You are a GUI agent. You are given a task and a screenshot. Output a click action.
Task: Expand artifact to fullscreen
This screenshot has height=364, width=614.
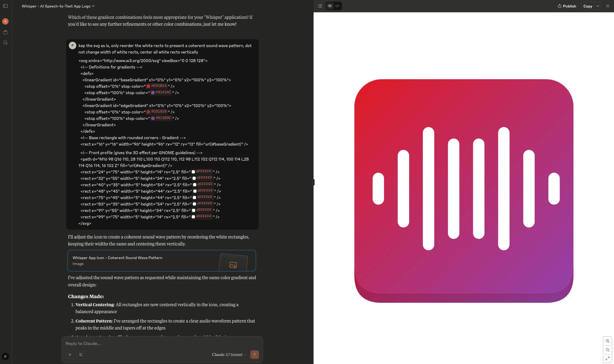(x=608, y=358)
